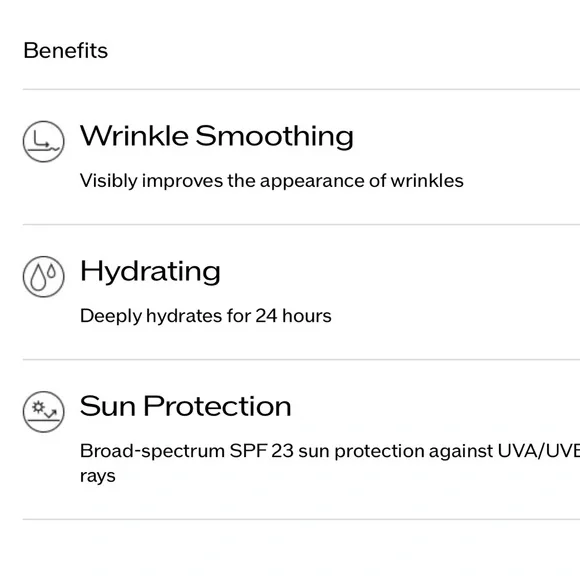Image resolution: width=580 pixels, height=580 pixels.
Task: Click the word 'Wrinkle' in the first heading
Action: 134,136
